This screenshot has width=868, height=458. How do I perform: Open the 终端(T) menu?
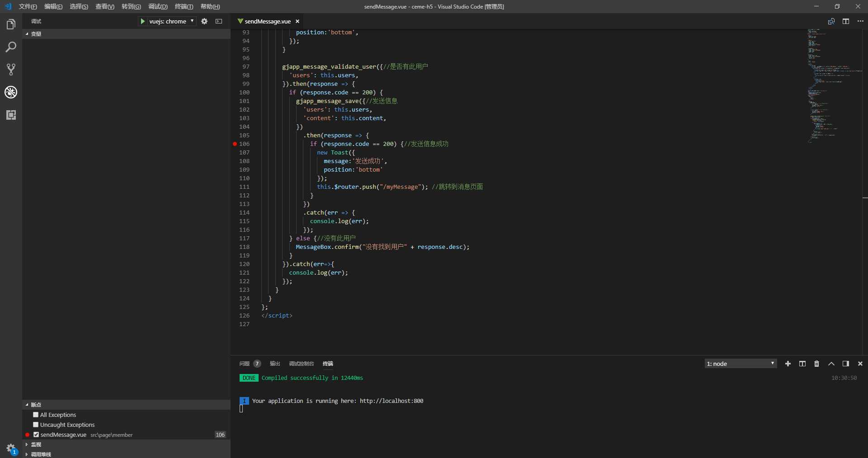184,6
